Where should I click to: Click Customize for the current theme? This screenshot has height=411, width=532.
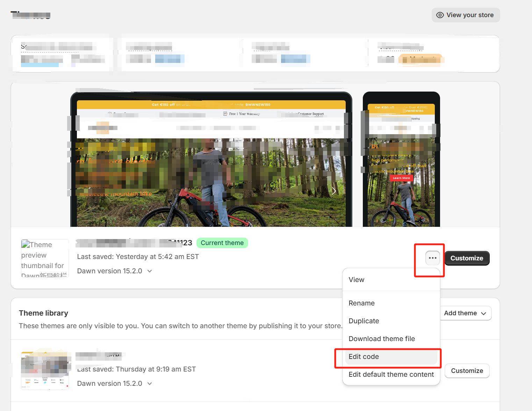coord(467,258)
